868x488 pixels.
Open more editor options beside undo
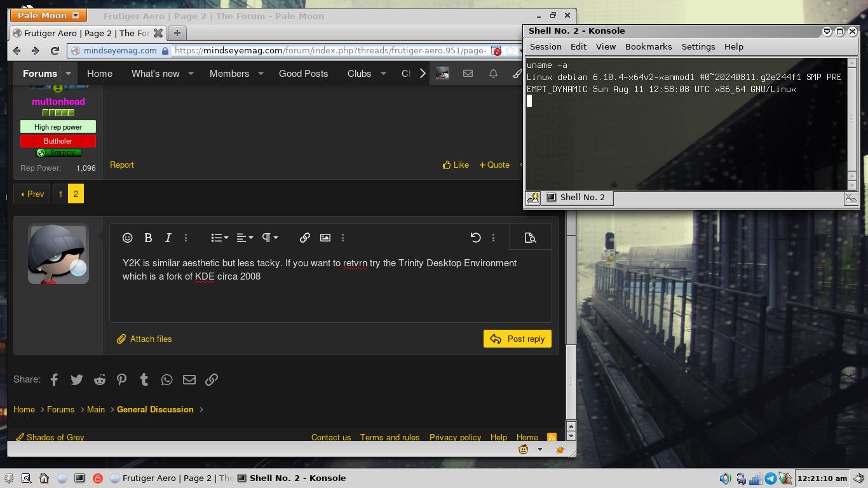coord(493,238)
